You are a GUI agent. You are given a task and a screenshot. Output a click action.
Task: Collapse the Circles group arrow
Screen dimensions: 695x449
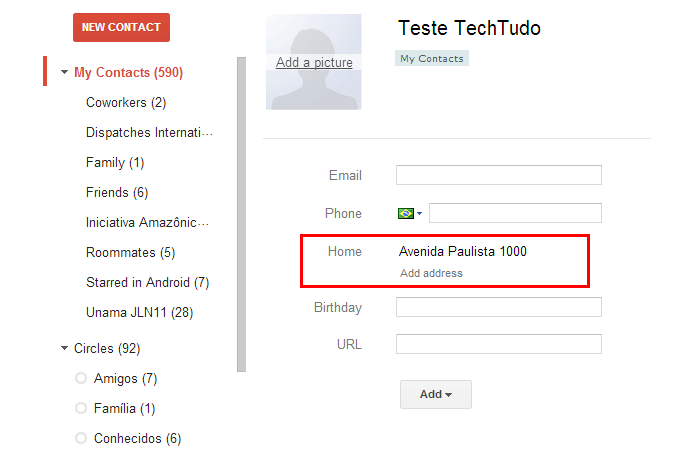[64, 348]
